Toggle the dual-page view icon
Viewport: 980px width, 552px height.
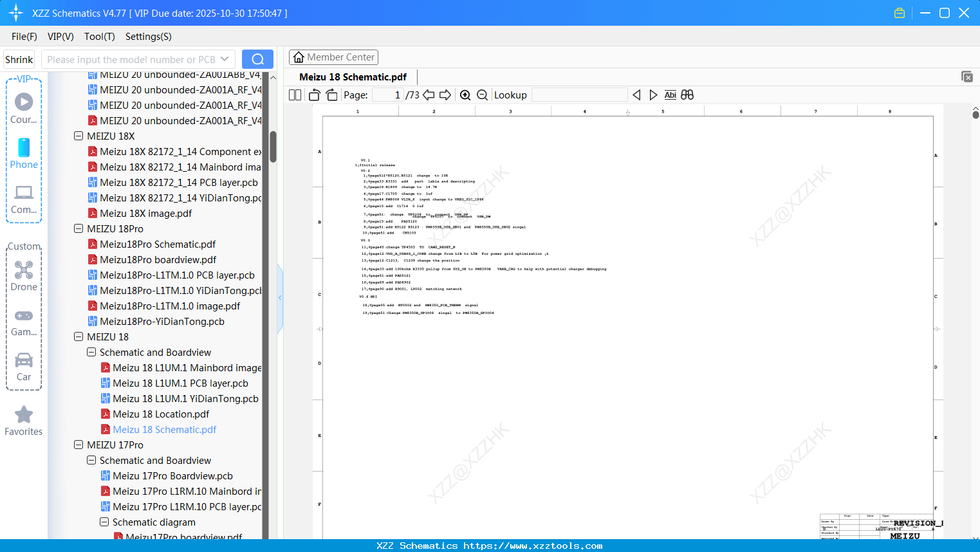(x=295, y=95)
